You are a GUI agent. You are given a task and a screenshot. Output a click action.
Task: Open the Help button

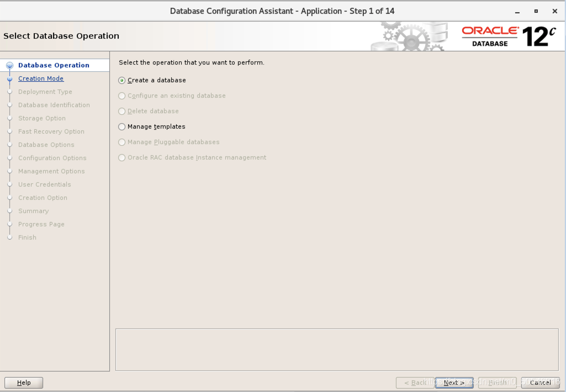24,383
